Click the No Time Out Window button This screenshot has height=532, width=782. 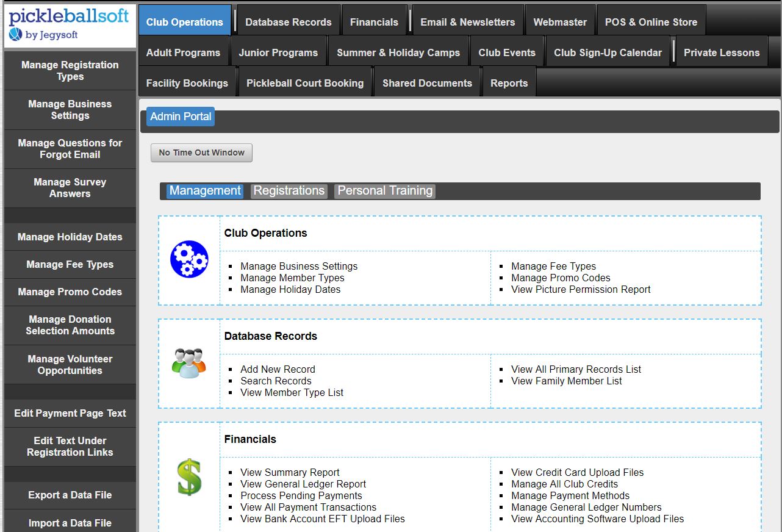point(201,153)
